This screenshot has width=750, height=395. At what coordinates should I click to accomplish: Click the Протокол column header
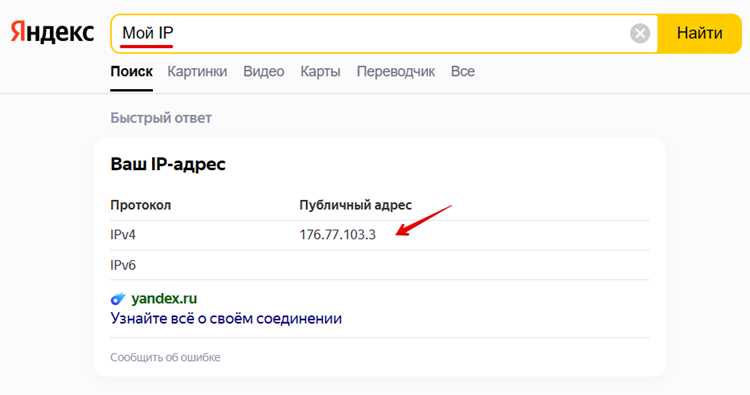coord(141,205)
